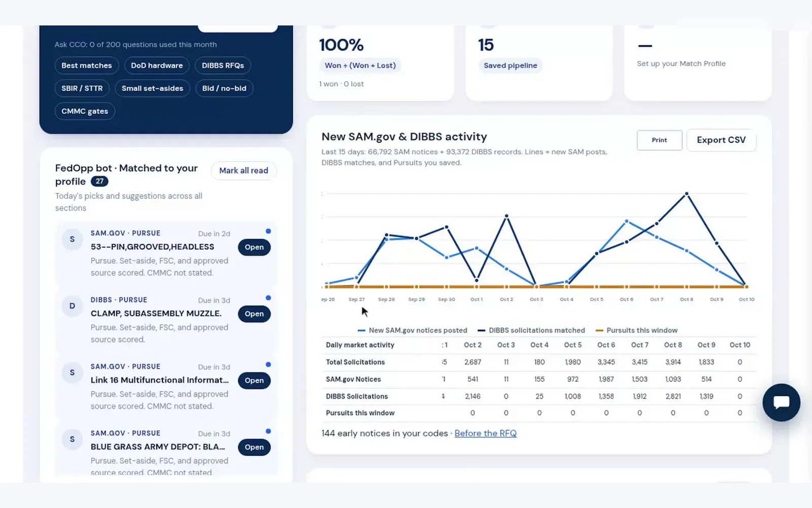Click the Due in 2d label
This screenshot has width=812, height=508.
214,234
